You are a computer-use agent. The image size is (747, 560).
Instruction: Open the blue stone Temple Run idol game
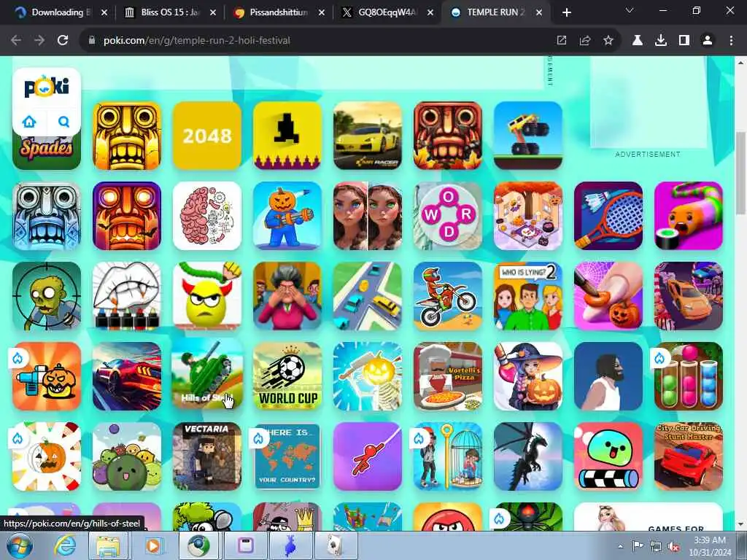tap(47, 216)
